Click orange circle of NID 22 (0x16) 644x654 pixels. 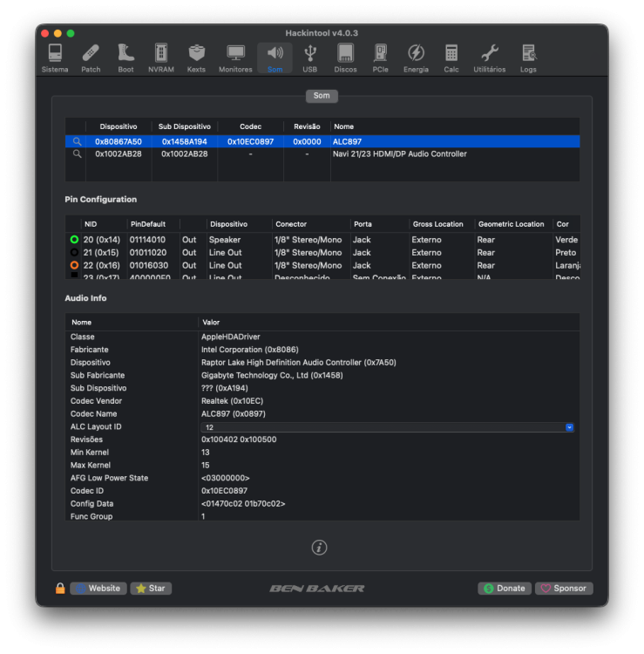(74, 265)
